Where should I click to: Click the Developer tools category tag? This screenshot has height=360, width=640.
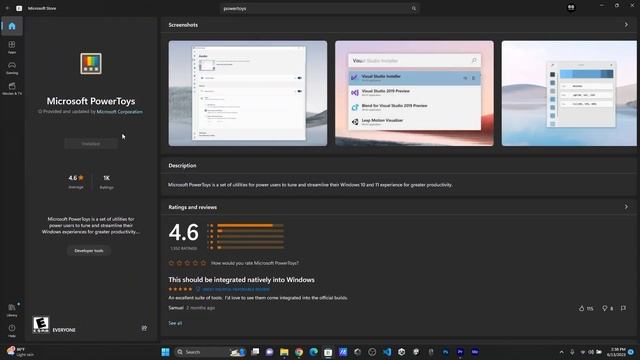point(89,251)
